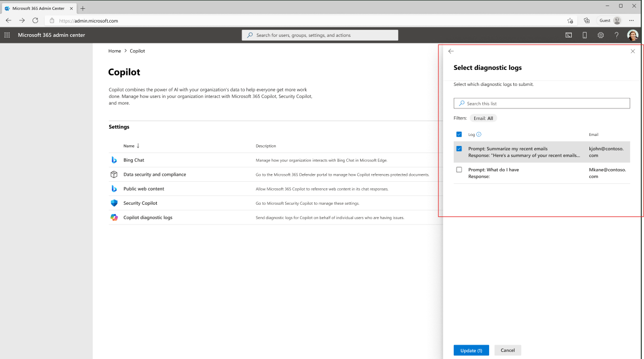Open a new browser tab

pyautogui.click(x=83, y=8)
